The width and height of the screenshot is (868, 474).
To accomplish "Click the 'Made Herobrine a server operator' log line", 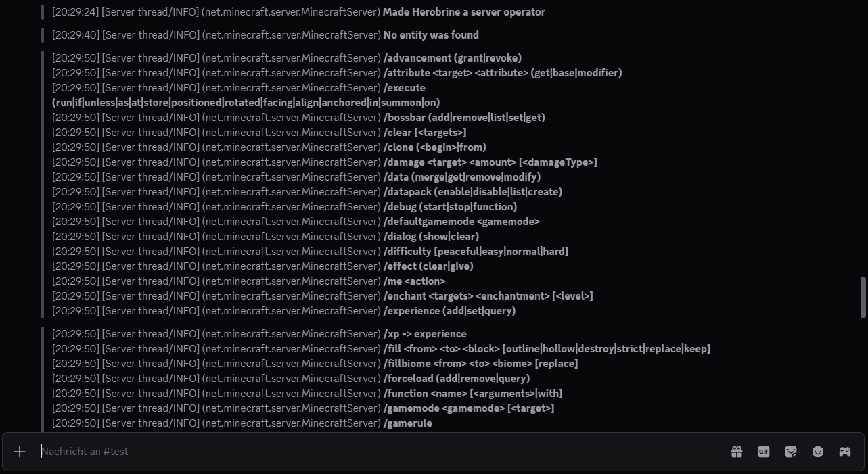I will pos(298,12).
